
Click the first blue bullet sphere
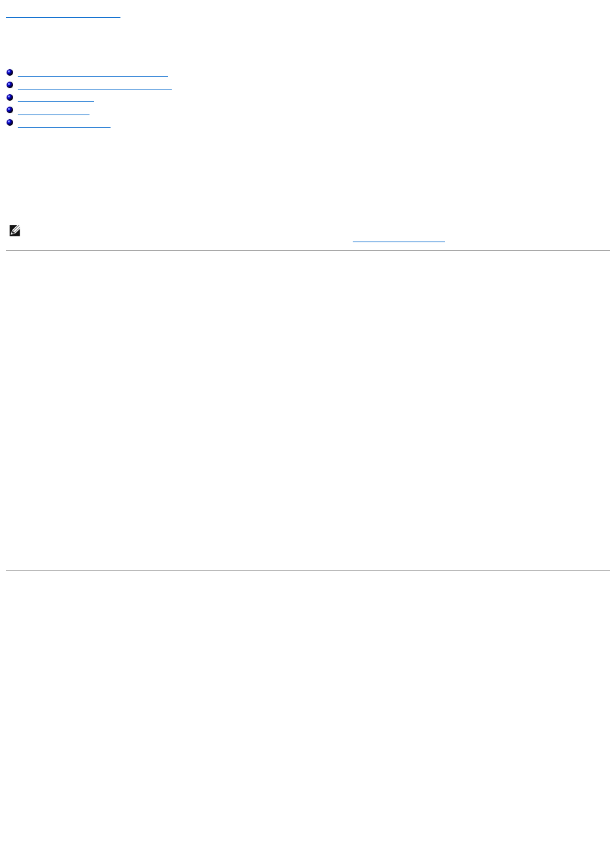pyautogui.click(x=10, y=74)
